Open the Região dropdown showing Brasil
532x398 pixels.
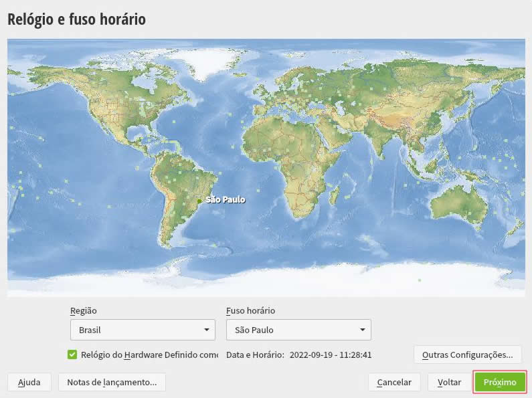click(x=143, y=330)
